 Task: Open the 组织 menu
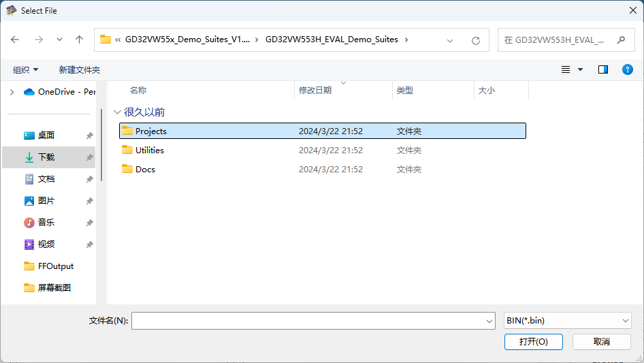(26, 69)
